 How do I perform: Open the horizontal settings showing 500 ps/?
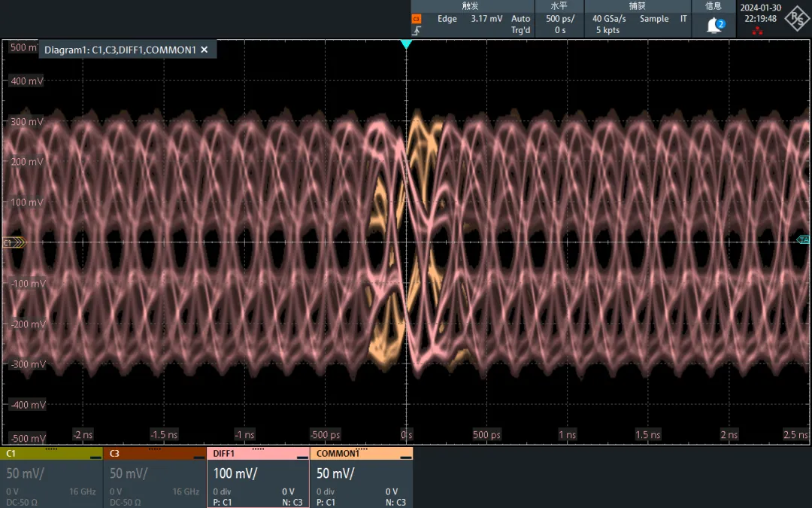click(559, 19)
